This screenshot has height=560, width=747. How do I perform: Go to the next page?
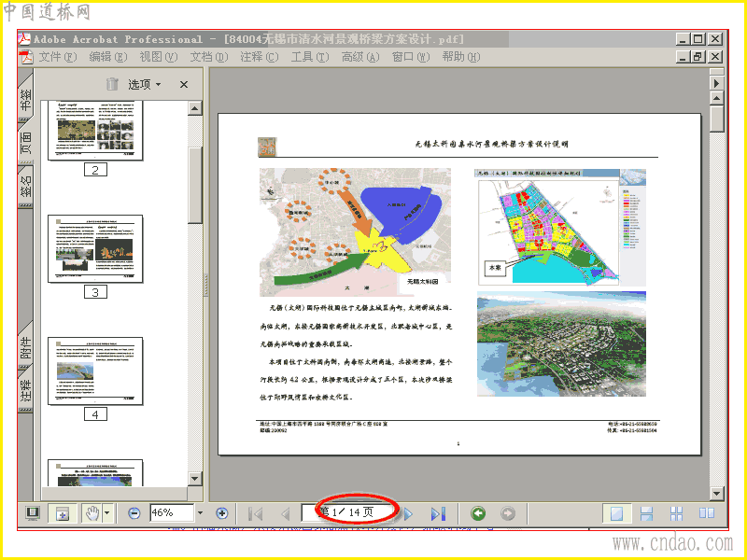pos(408,514)
